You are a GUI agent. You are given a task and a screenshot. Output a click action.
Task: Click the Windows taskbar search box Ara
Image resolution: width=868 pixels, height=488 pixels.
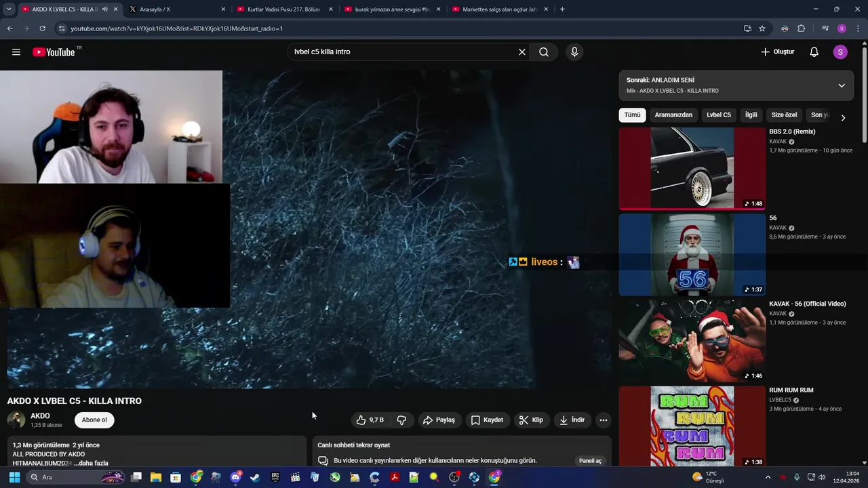click(76, 477)
